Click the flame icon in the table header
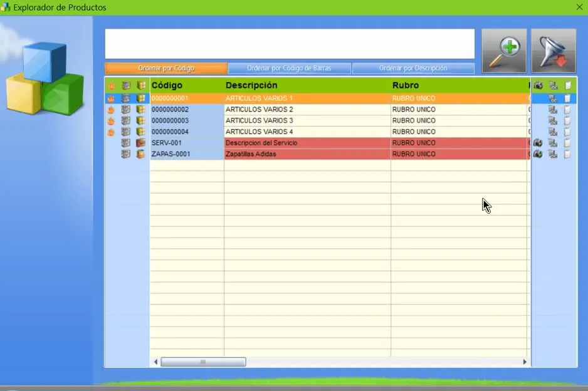The width and height of the screenshot is (588, 391). pos(112,85)
